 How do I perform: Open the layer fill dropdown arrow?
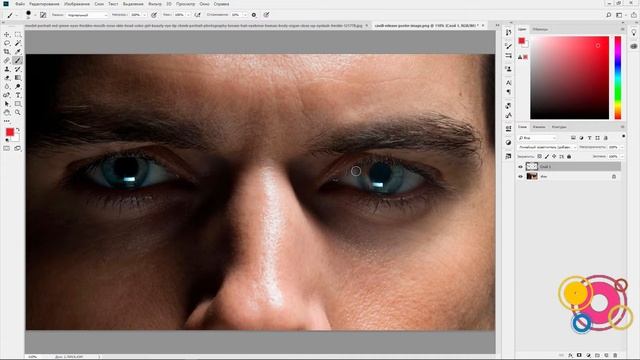[622, 156]
